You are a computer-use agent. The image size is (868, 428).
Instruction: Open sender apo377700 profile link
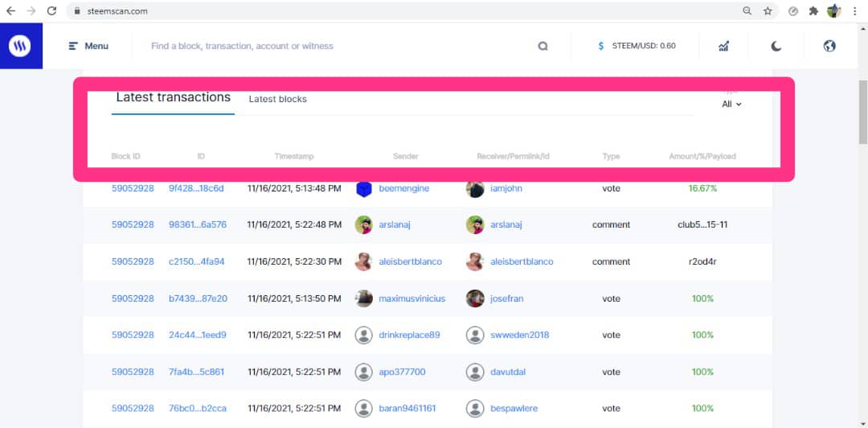[402, 372]
